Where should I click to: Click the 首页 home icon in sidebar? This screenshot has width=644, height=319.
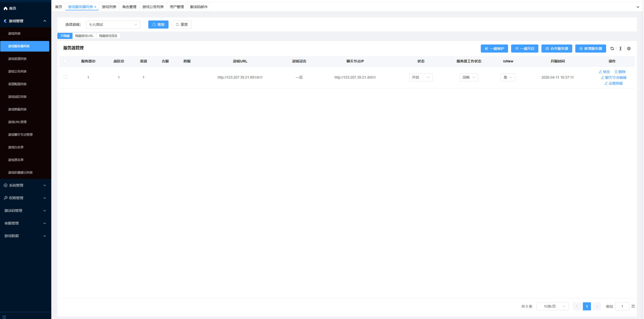pyautogui.click(x=5, y=8)
